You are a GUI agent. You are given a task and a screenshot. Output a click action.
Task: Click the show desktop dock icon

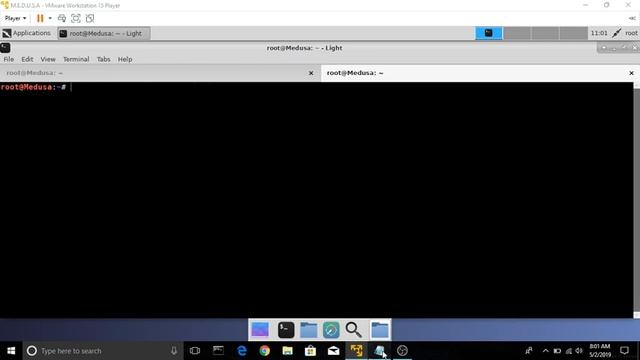coord(260,330)
